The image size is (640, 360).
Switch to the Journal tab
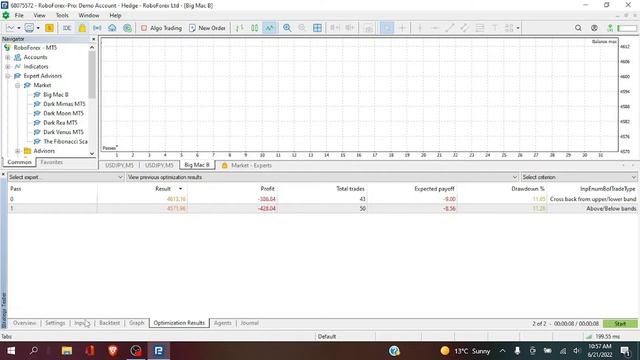click(x=249, y=323)
